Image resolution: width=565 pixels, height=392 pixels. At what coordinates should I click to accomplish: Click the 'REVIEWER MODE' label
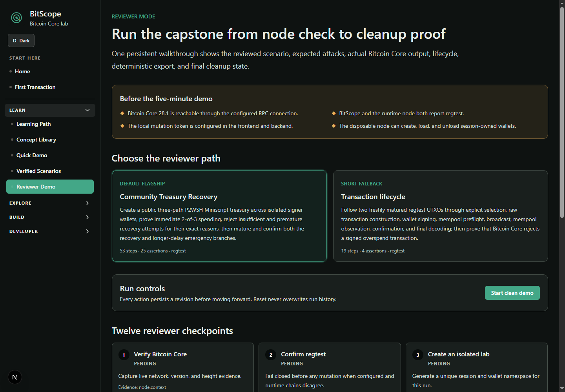point(133,16)
